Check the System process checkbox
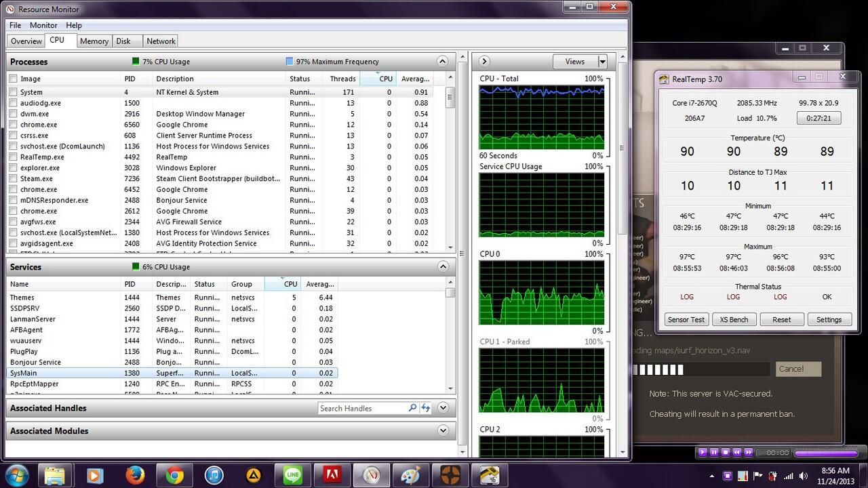 13,92
